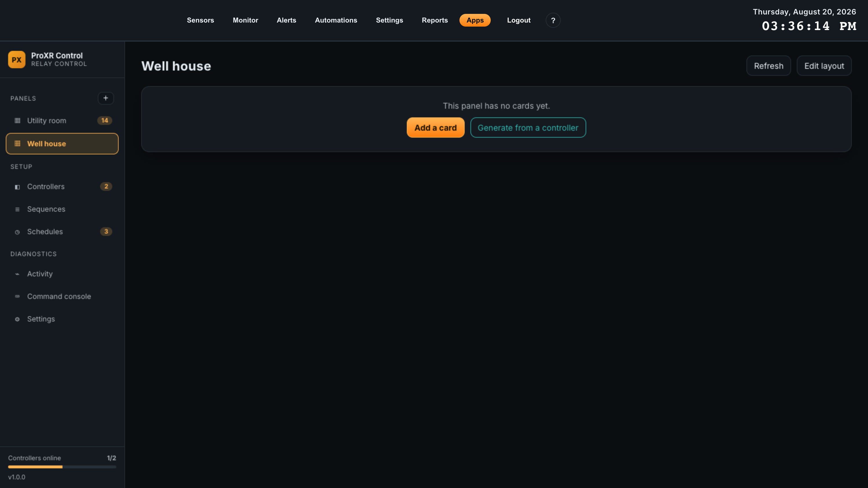Click the 1/2 controllers online count

click(111, 458)
